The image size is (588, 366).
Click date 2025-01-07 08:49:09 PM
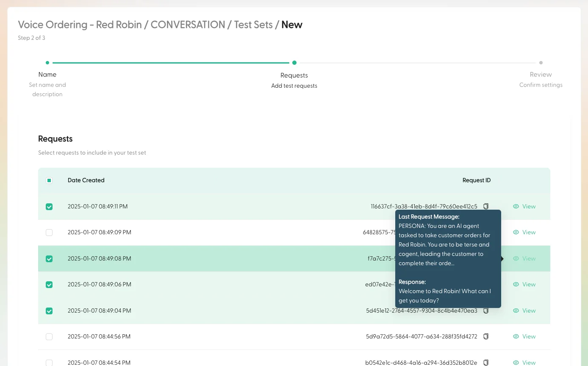coord(100,233)
